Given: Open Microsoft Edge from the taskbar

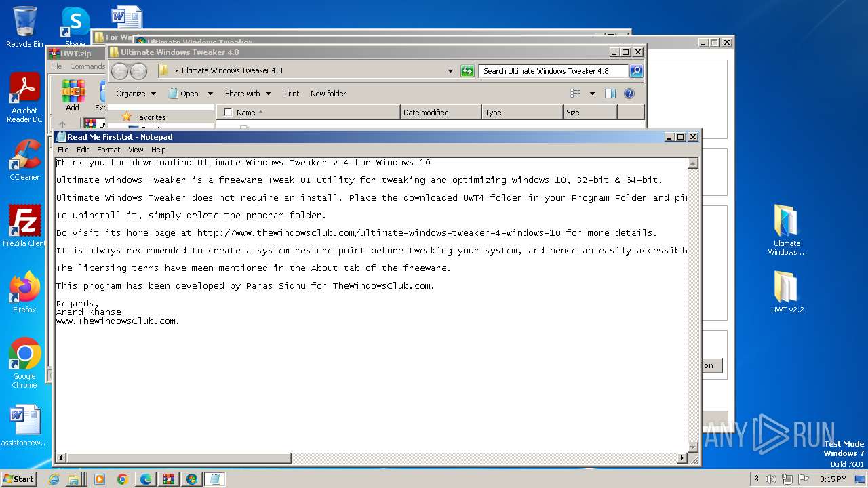Looking at the screenshot, I should pyautogui.click(x=146, y=479).
